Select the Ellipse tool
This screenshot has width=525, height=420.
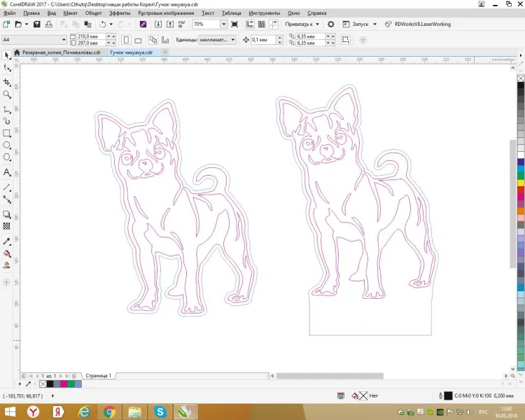tap(7, 146)
